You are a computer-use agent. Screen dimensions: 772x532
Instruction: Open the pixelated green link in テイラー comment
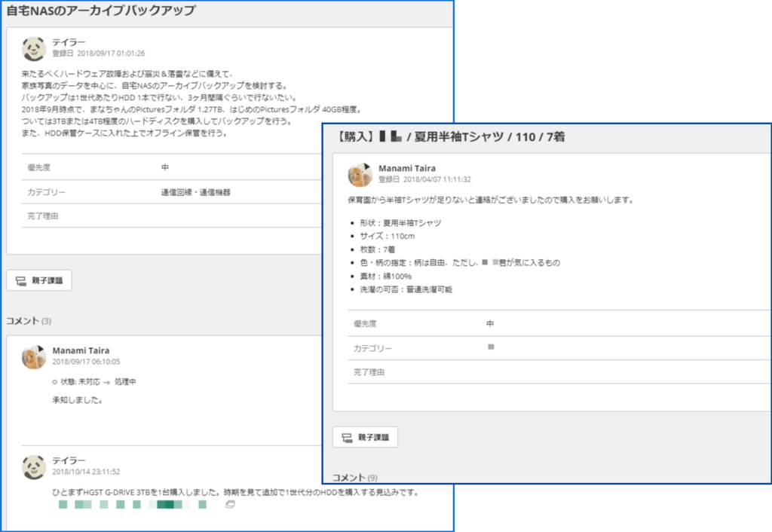133,504
